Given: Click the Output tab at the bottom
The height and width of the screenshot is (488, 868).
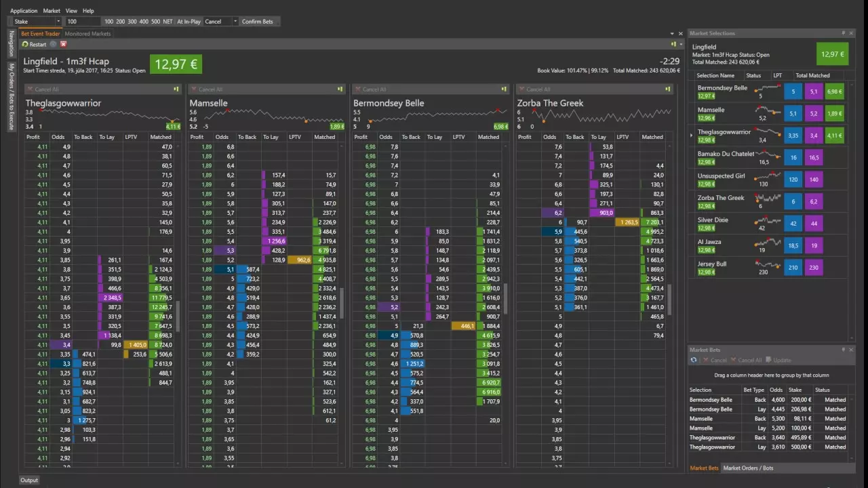Looking at the screenshot, I should point(29,480).
